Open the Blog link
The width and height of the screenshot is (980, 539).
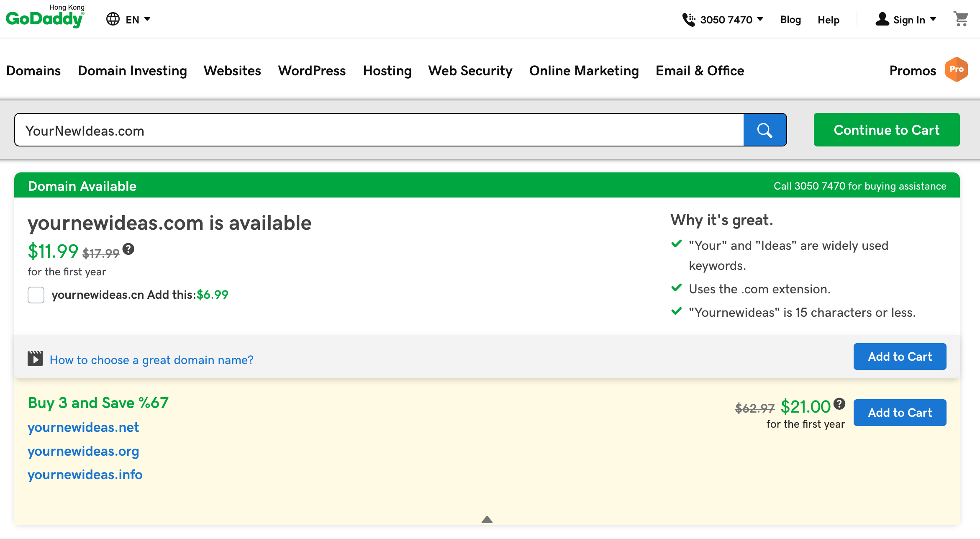pyautogui.click(x=790, y=20)
